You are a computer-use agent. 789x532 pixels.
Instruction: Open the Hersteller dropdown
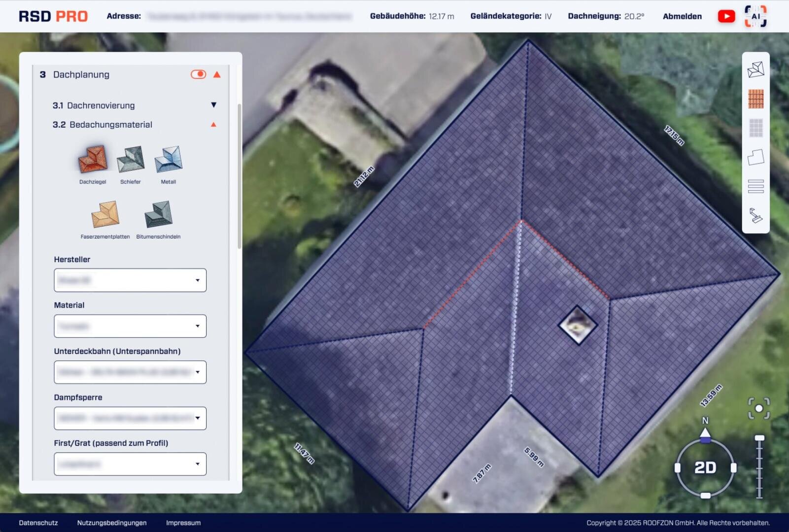pos(130,280)
